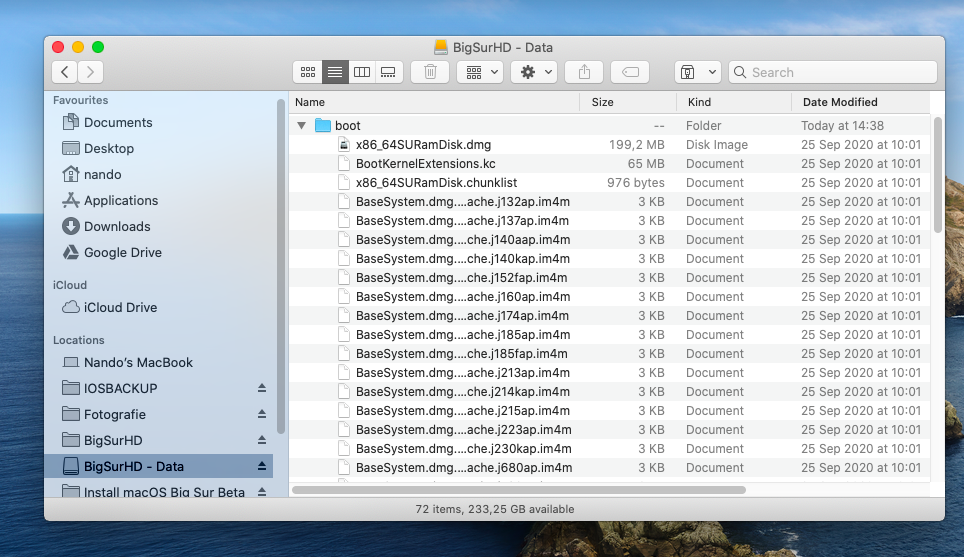Open Applications in the sidebar
The height and width of the screenshot is (557, 964).
click(110, 200)
